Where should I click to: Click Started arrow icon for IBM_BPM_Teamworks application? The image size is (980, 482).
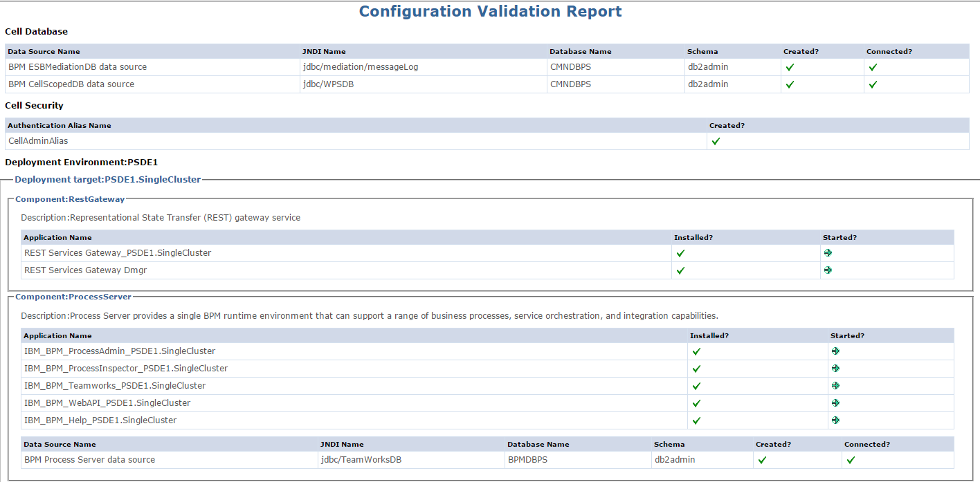836,386
